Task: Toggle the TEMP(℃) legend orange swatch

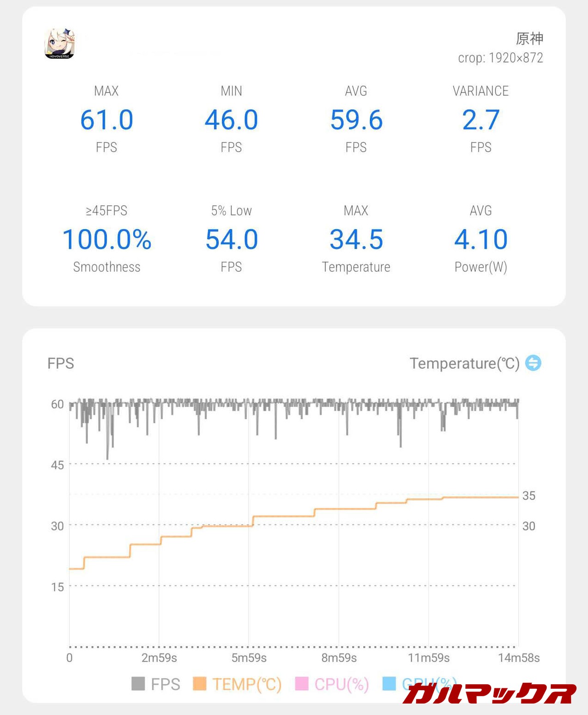Action: 199,684
